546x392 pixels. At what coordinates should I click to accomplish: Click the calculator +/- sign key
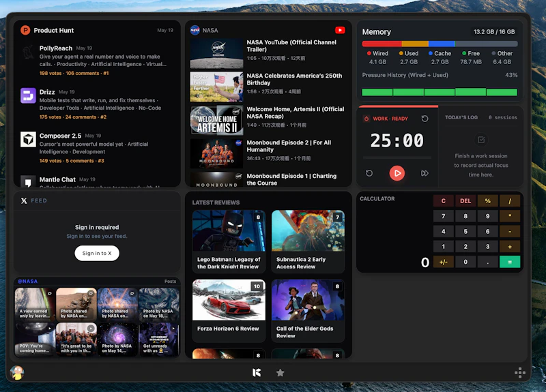[443, 262]
